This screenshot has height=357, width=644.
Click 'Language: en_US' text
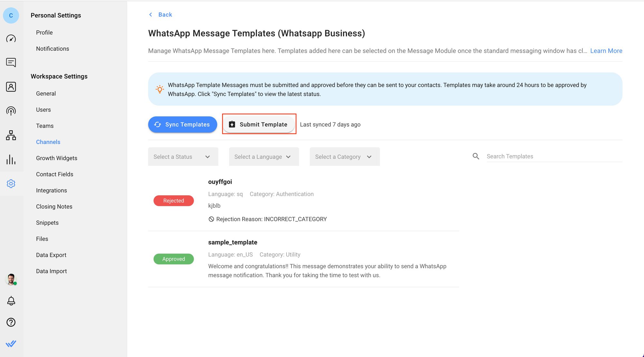(231, 255)
